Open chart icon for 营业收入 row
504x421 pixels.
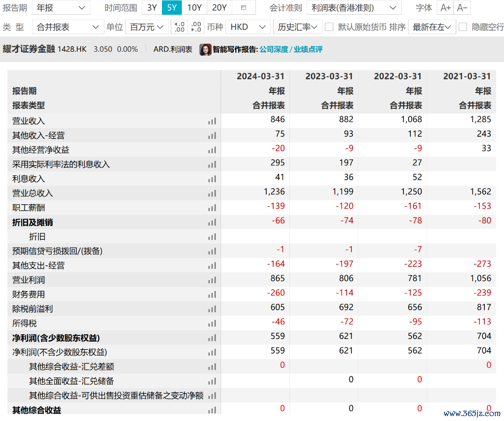[x=212, y=121]
